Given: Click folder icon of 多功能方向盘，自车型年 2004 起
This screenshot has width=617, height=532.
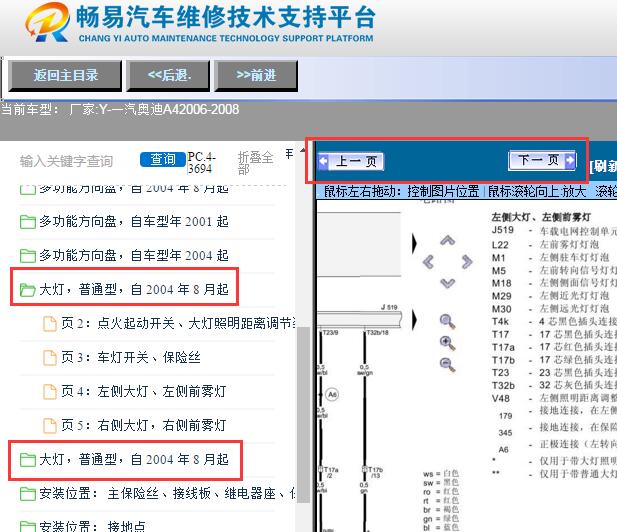Looking at the screenshot, I should pos(28,255).
